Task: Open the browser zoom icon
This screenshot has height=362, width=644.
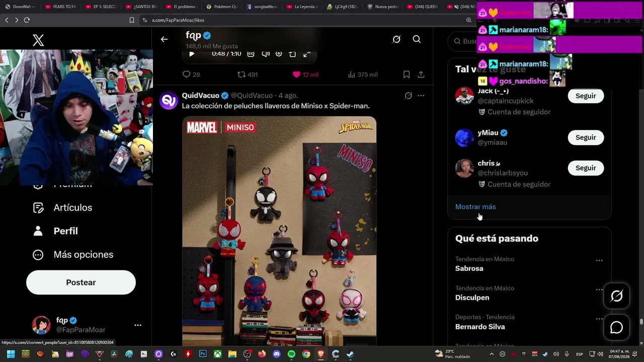Action: click(x=469, y=20)
